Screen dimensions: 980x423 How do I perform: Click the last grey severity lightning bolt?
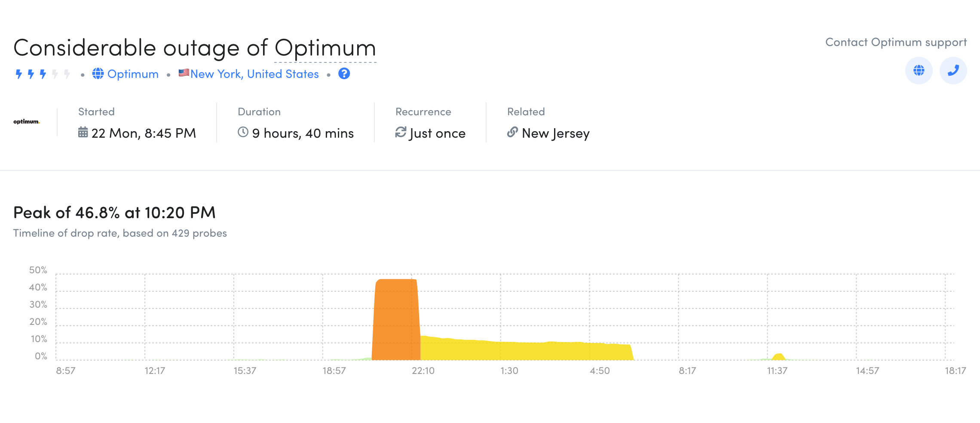pos(67,74)
